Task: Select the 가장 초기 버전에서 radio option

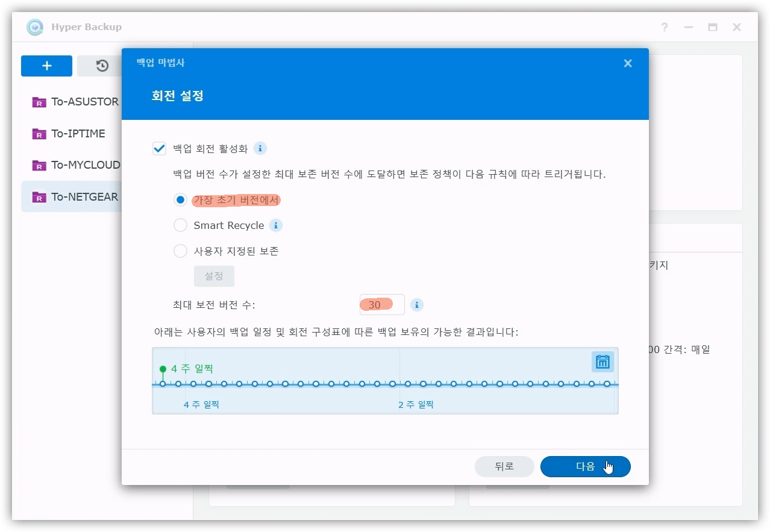Action: click(x=180, y=200)
